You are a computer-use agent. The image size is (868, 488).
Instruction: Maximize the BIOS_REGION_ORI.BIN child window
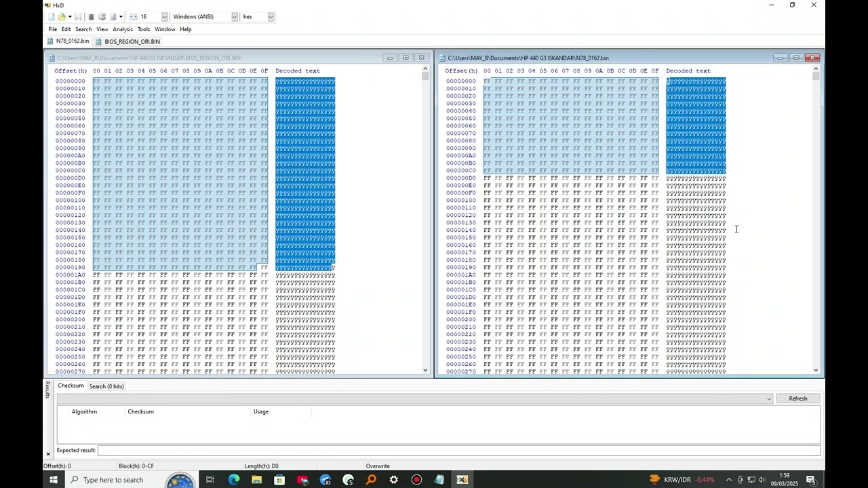(406, 58)
